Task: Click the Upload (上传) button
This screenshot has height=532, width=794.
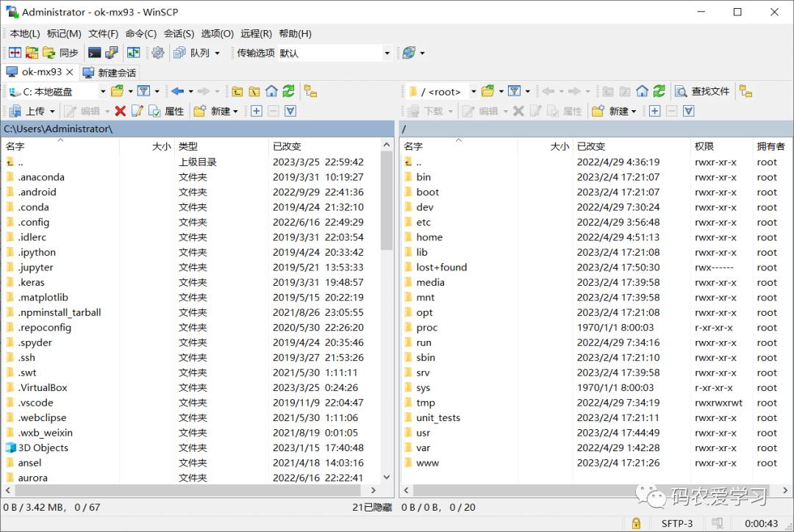Action: pos(29,111)
